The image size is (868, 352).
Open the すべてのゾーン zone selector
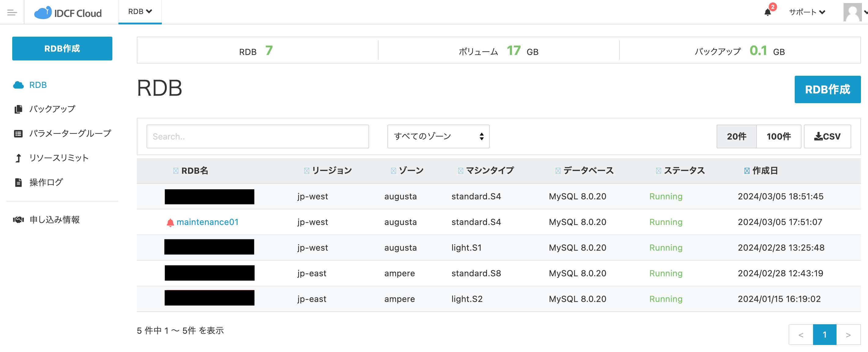438,136
